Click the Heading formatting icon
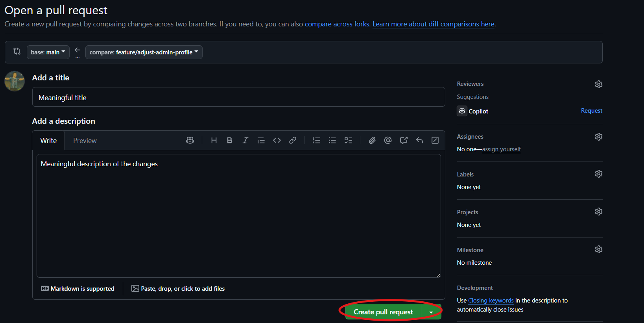 click(x=214, y=140)
